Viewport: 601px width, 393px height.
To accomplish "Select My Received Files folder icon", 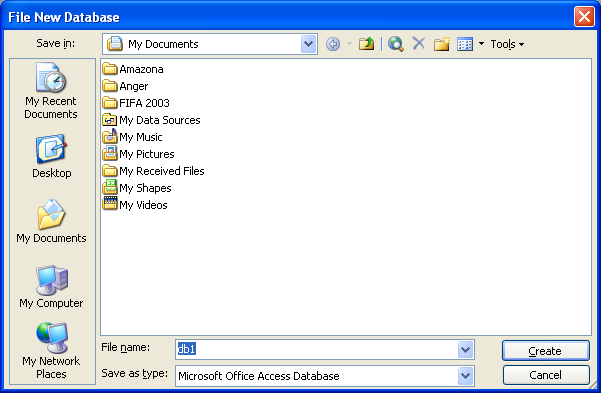I will point(110,171).
